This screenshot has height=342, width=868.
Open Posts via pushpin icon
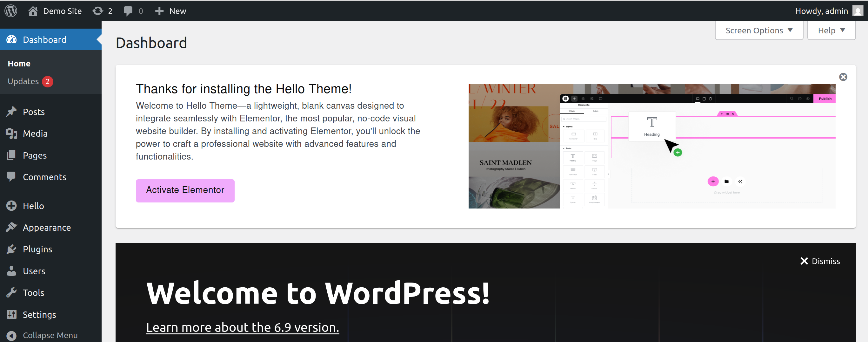11,112
